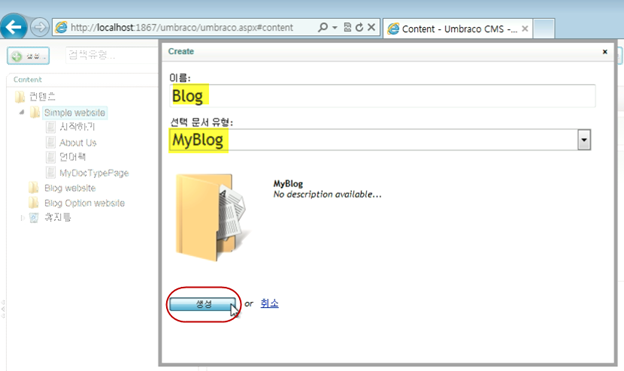Click the 언어팩 document icon
This screenshot has width=624, height=371.
pos(51,157)
